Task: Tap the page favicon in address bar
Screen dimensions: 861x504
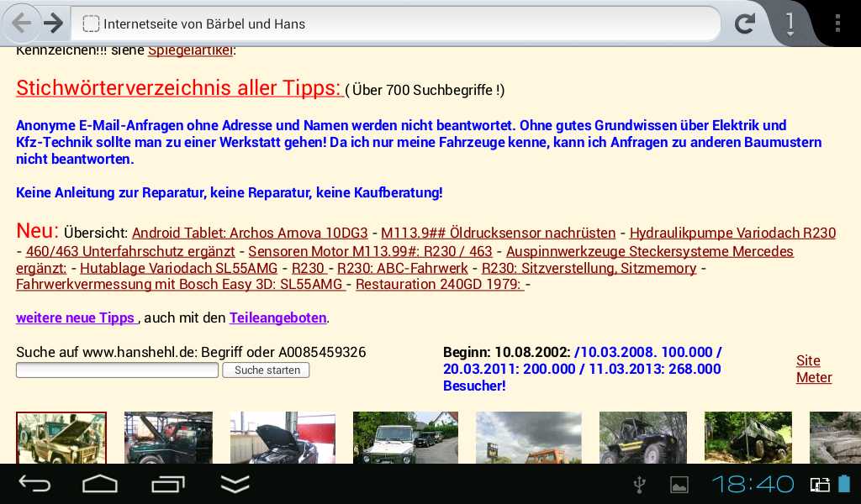Action: (91, 24)
